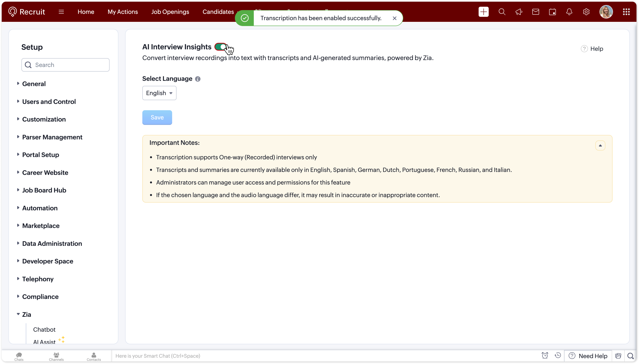Image resolution: width=639 pixels, height=364 pixels.
Task: Toggle the hamburger sidebar menu
Action: point(61,12)
